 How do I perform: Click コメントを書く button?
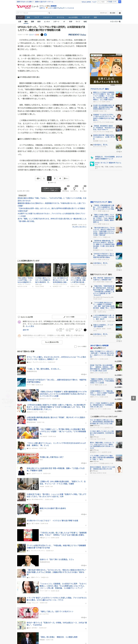(69, 317)
